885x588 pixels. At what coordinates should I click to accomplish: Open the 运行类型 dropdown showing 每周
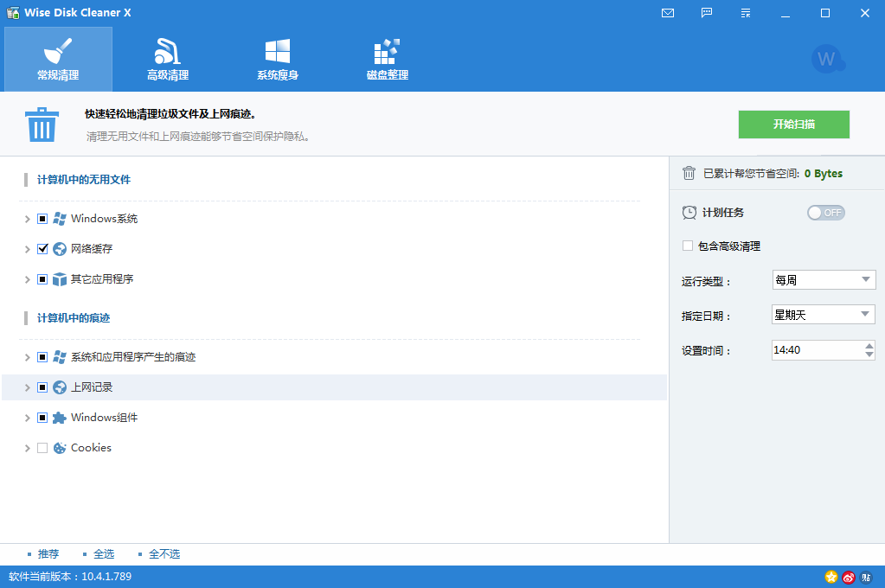(824, 280)
